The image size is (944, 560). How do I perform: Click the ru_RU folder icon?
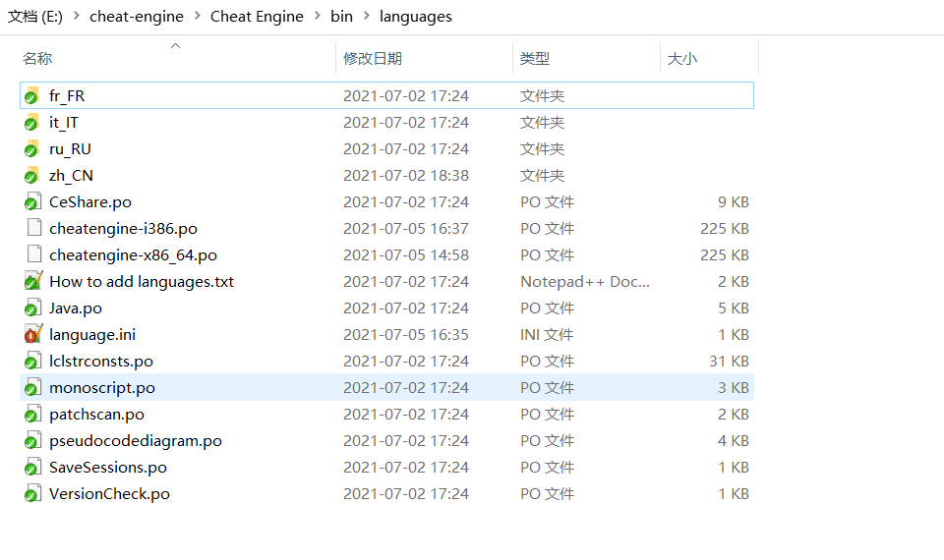[32, 148]
